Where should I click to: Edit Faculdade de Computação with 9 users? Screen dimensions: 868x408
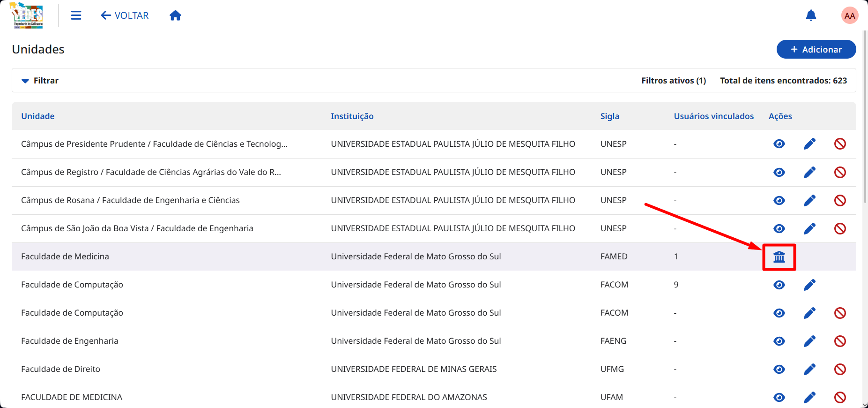pyautogui.click(x=809, y=285)
